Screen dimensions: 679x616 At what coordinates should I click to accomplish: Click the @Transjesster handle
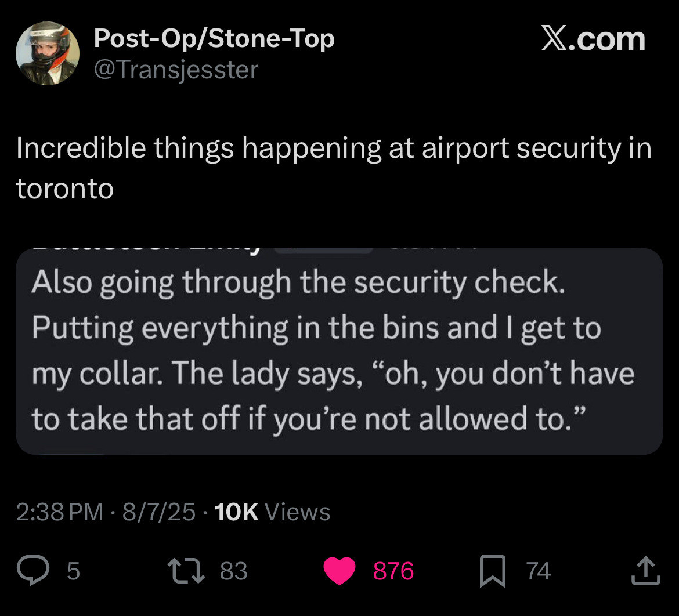tap(175, 70)
